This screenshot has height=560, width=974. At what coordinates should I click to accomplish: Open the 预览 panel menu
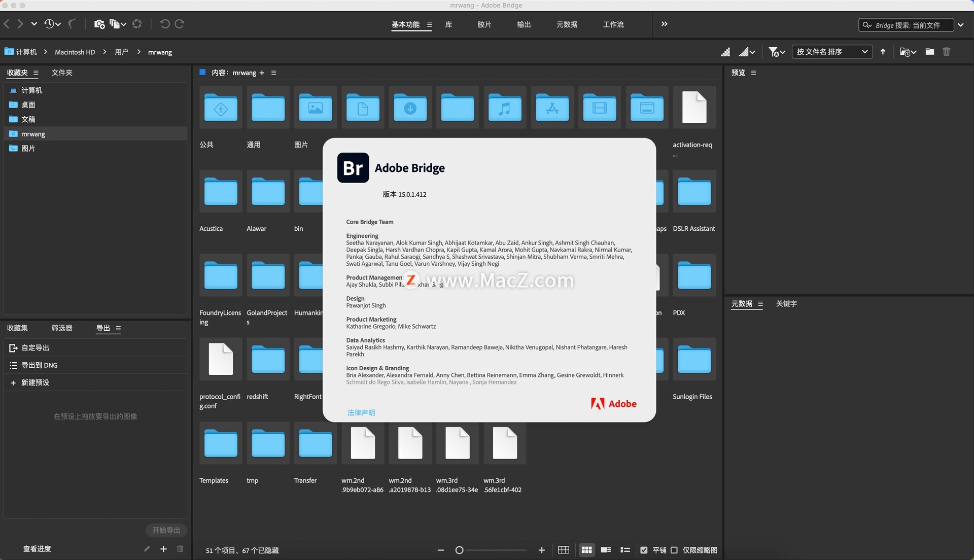753,73
